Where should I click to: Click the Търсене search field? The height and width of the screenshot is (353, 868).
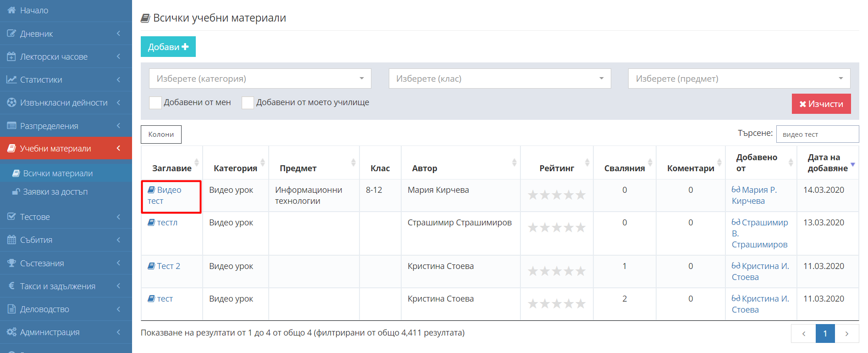coord(817,134)
